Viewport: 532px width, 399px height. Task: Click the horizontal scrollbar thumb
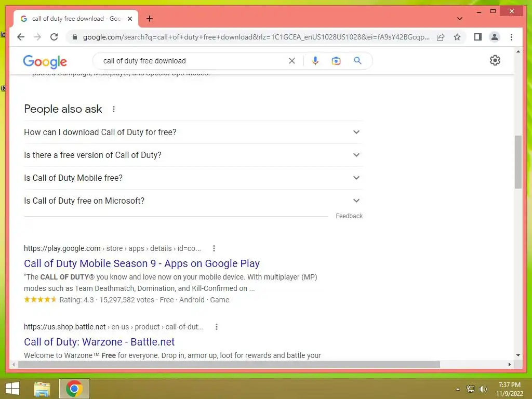tap(229, 365)
